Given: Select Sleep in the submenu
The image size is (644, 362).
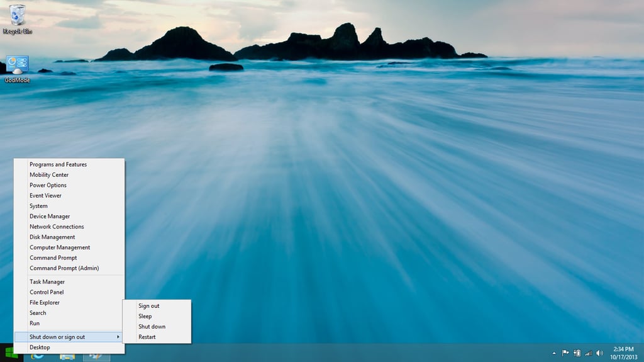Looking at the screenshot, I should pyautogui.click(x=157, y=316).
